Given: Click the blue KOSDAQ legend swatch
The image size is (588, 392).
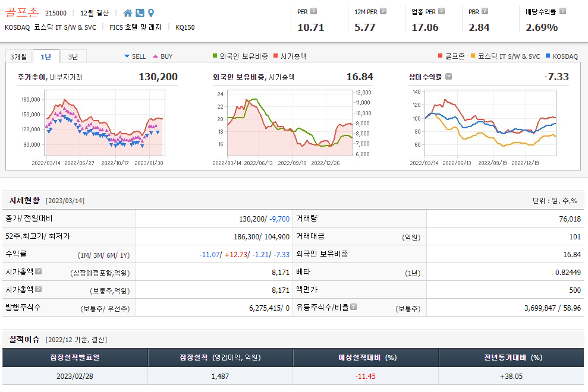Looking at the screenshot, I should pos(548,56).
